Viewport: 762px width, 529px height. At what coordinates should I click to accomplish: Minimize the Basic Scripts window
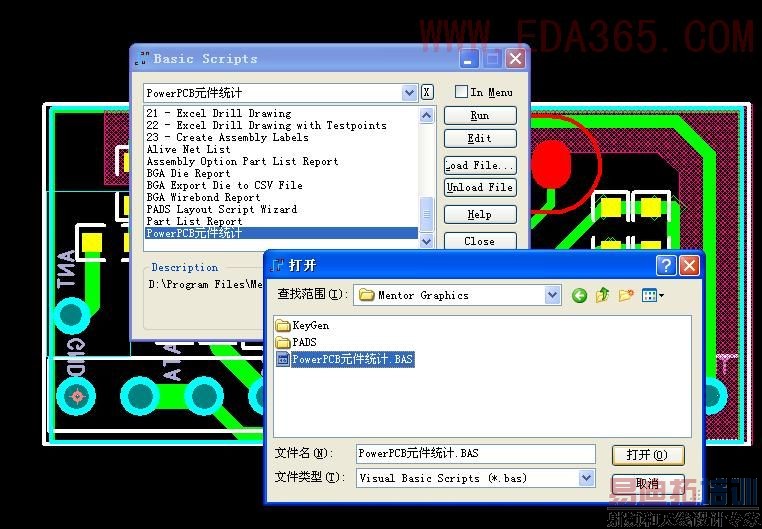[x=468, y=59]
